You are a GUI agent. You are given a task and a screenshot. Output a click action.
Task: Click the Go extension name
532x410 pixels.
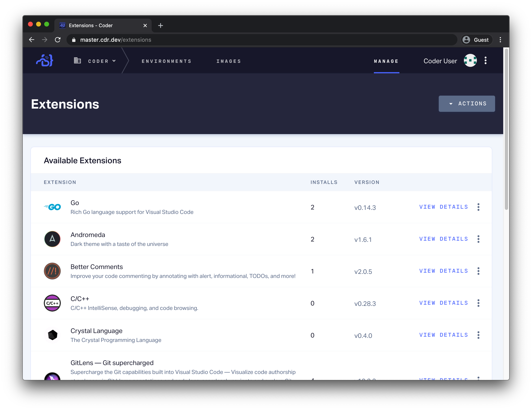75,203
